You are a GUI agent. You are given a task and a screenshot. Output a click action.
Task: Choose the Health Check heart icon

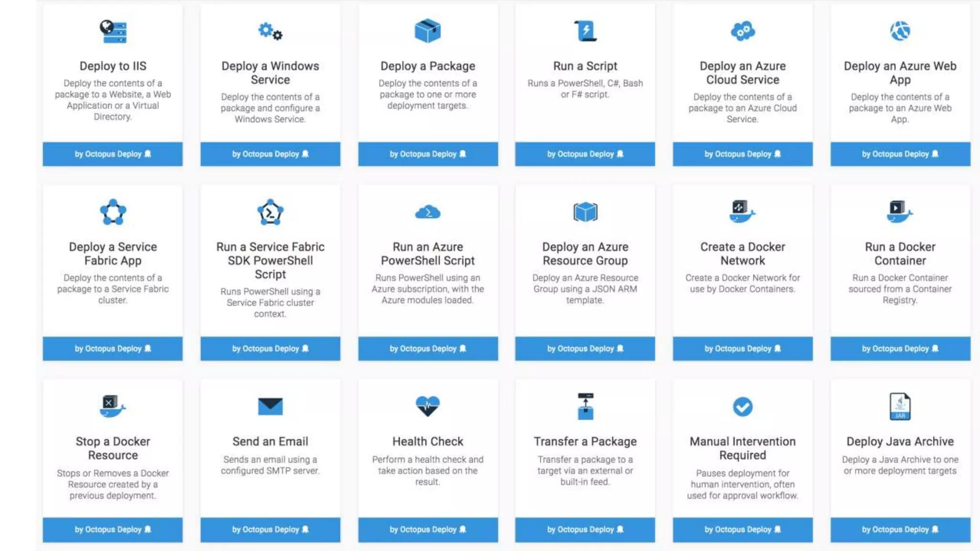coord(428,407)
